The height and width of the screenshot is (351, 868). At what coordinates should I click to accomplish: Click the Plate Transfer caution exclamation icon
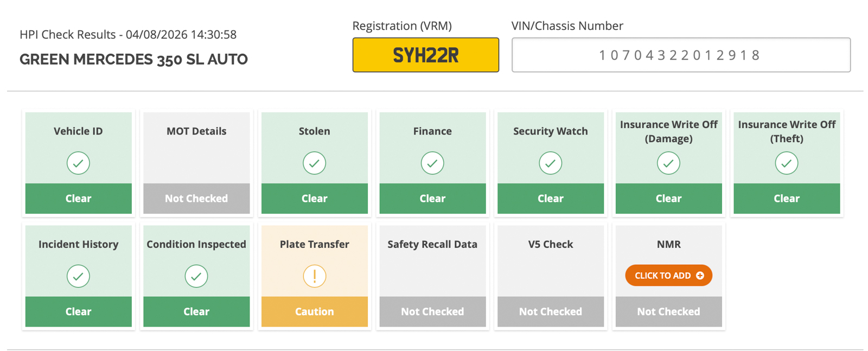314,276
